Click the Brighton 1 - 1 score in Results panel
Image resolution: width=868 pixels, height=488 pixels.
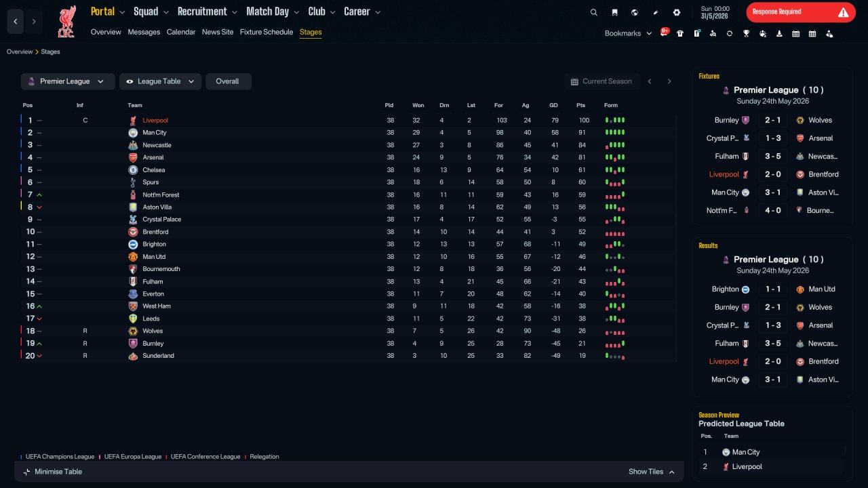773,289
